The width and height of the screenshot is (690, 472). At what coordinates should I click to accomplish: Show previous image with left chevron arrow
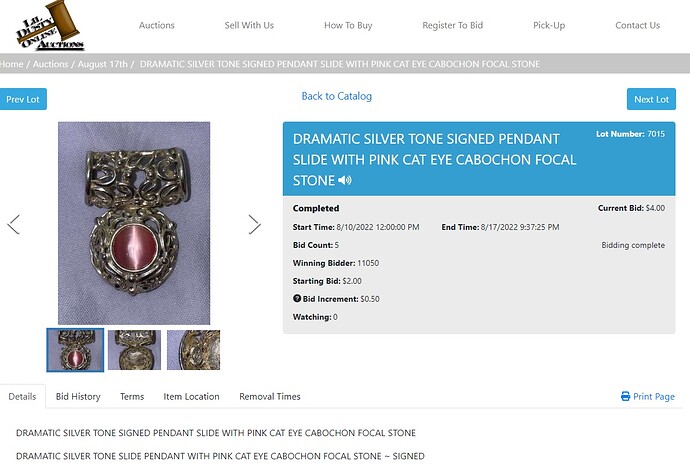tap(14, 224)
